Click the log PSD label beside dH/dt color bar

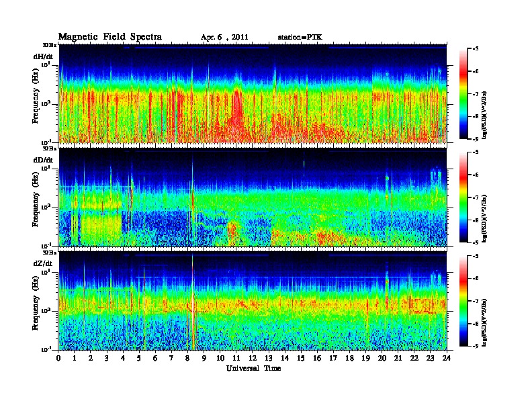click(484, 115)
